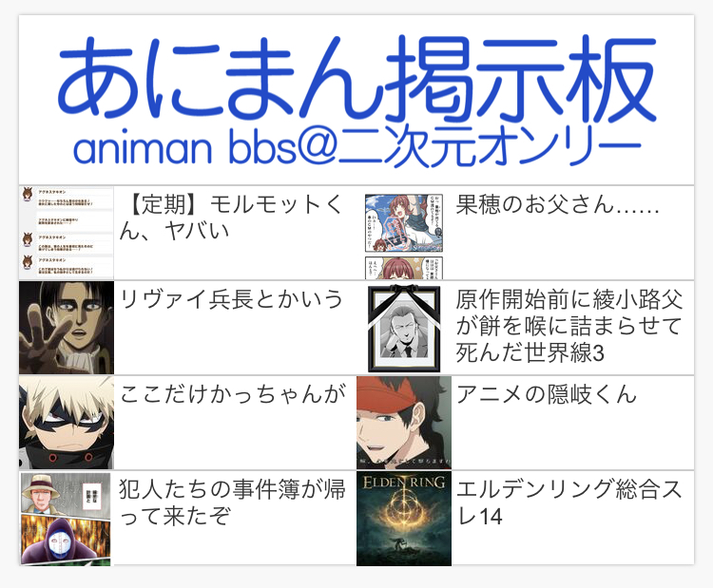Click the animan bbs@二次元オンリー subtitle

(x=356, y=147)
